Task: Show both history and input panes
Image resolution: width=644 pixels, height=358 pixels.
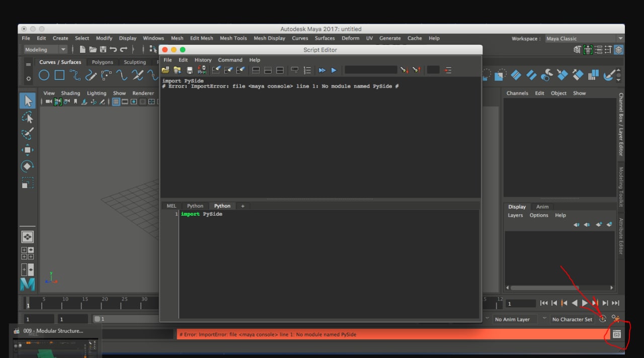Action: pyautogui.click(x=280, y=70)
